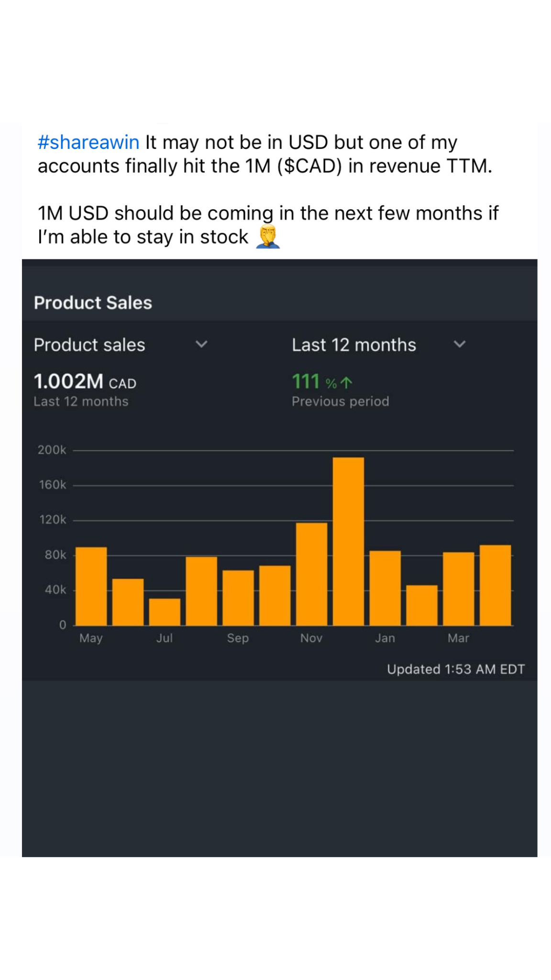Click the Nov label on the x-axis

point(311,638)
